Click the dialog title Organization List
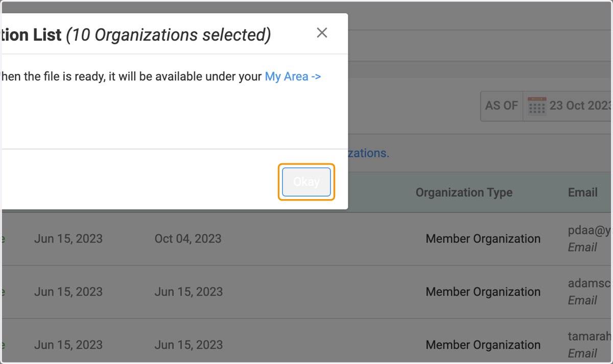 [x=32, y=35]
